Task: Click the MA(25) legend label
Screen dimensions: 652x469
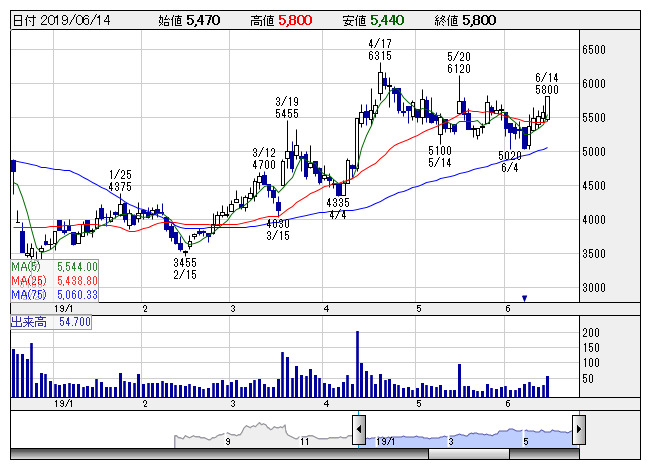Action: click(29, 281)
